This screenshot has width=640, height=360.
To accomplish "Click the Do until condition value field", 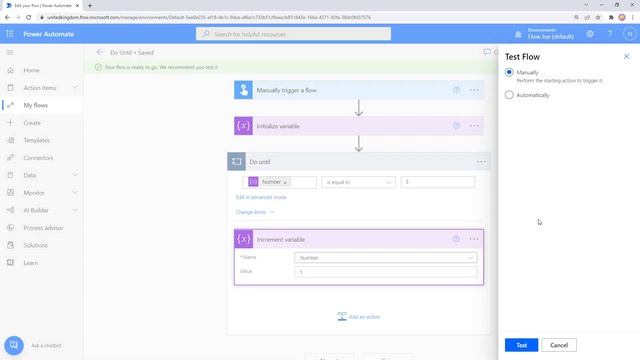I will [438, 182].
